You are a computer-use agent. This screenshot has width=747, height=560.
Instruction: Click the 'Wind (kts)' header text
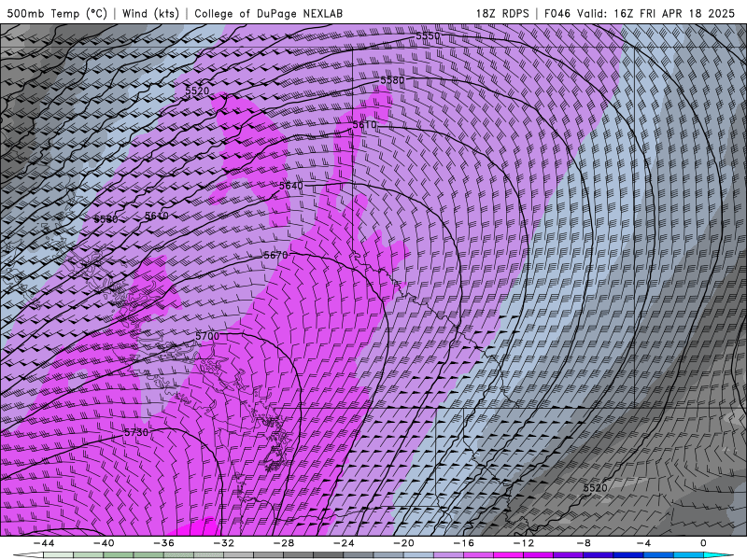(150, 13)
